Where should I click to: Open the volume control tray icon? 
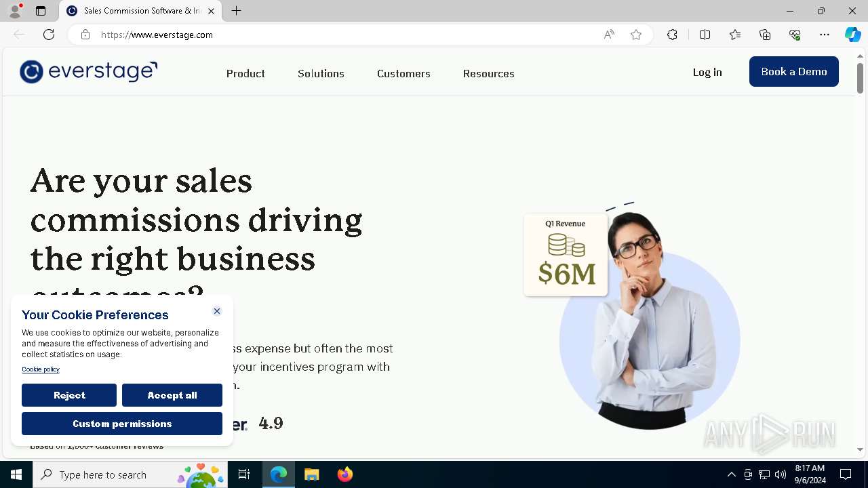click(781, 474)
